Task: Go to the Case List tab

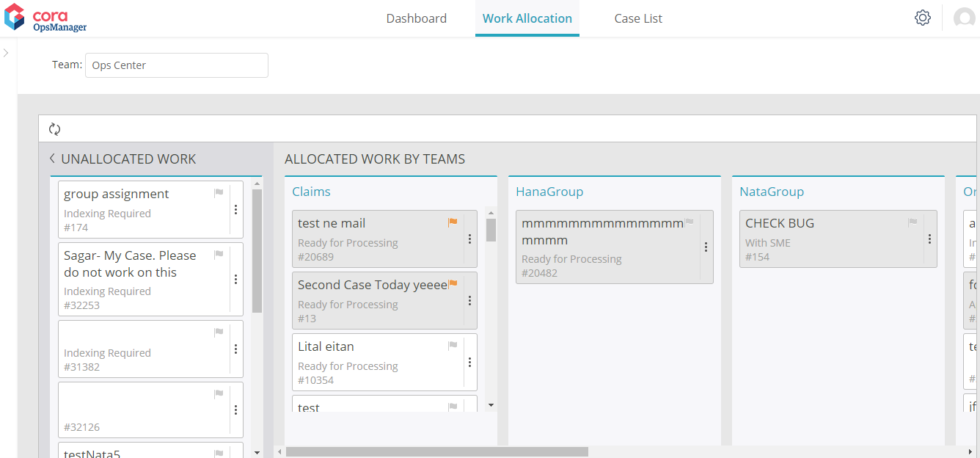Action: click(x=638, y=18)
